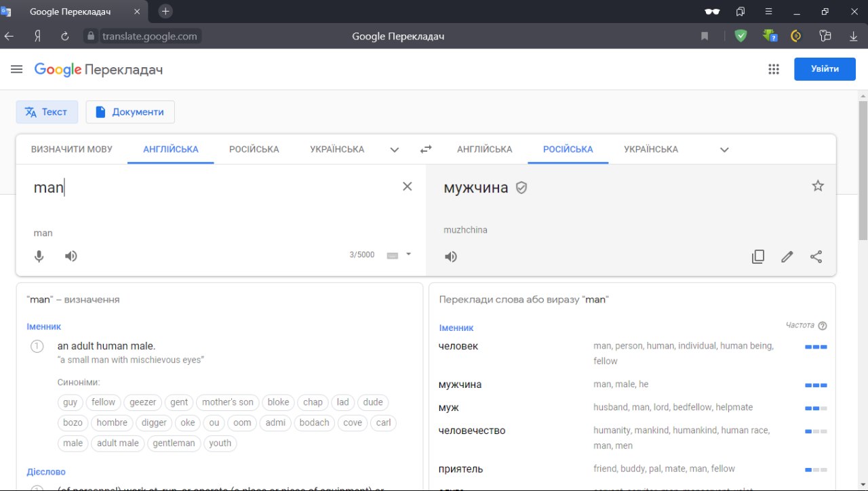The image size is (868, 491).
Task: Click the reverse translation "buddy"
Action: (633, 469)
